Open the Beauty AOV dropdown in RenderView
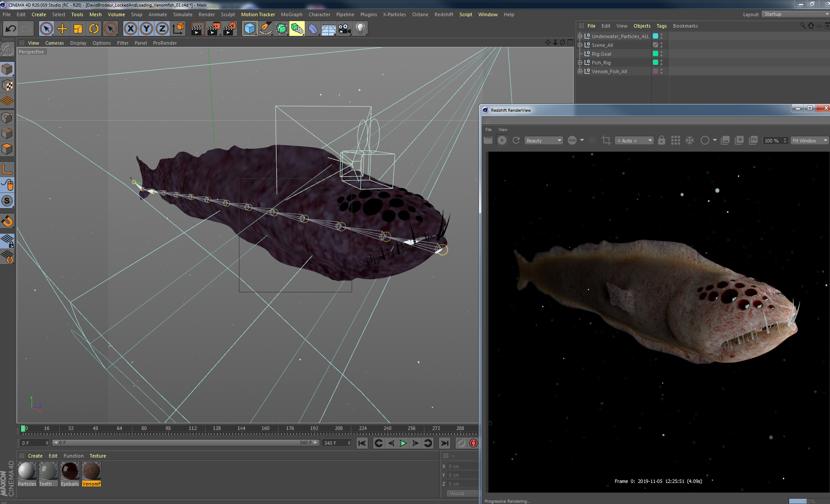The width and height of the screenshot is (830, 504). [x=543, y=140]
